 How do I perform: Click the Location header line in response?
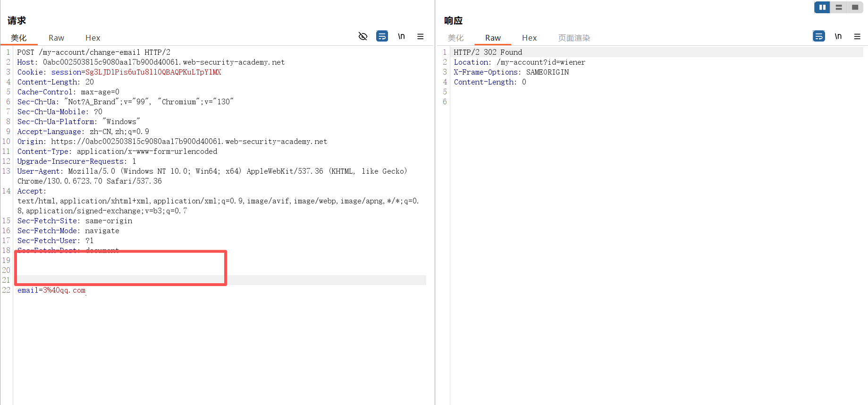[519, 62]
